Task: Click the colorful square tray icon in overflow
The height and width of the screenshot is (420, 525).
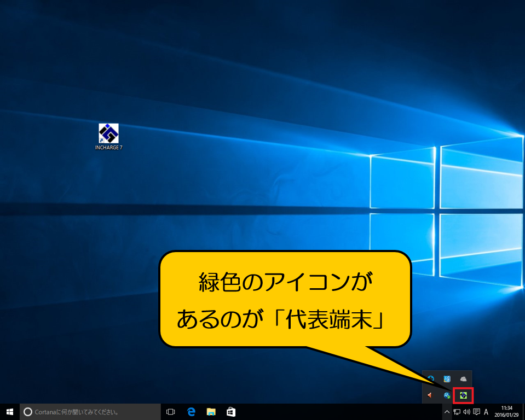Action: (447, 379)
